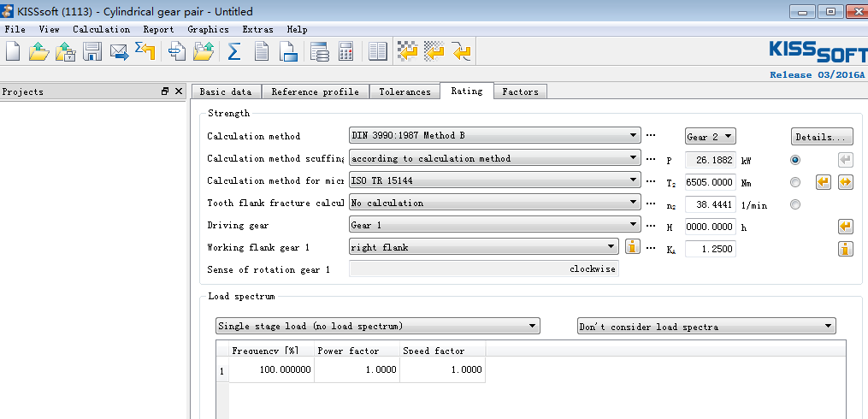Open the File menu
The image size is (868, 419).
(x=15, y=29)
